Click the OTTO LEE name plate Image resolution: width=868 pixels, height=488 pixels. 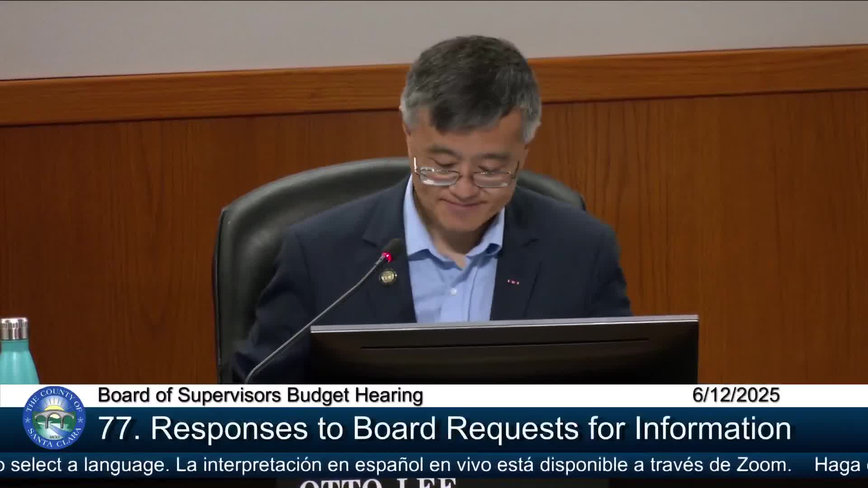(x=377, y=483)
